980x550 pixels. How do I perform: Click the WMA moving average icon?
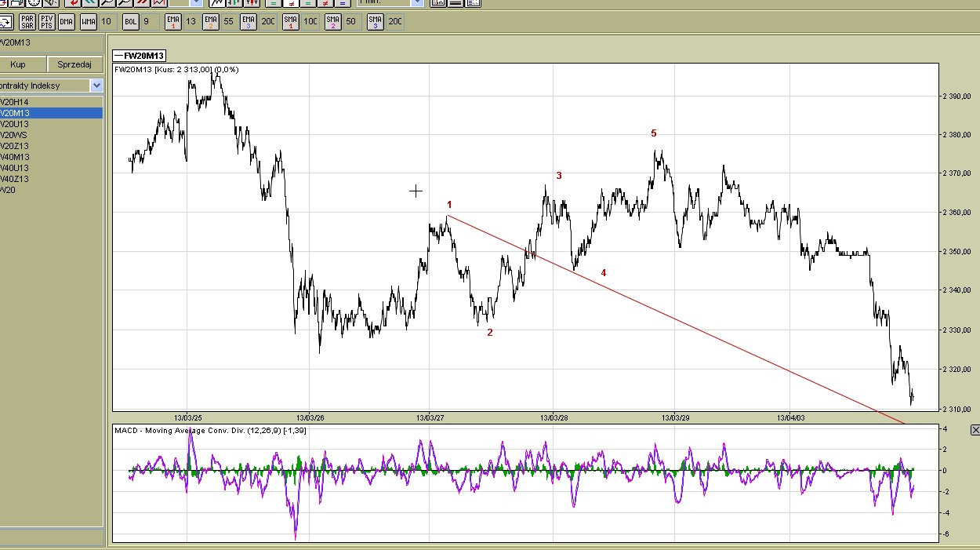(89, 22)
